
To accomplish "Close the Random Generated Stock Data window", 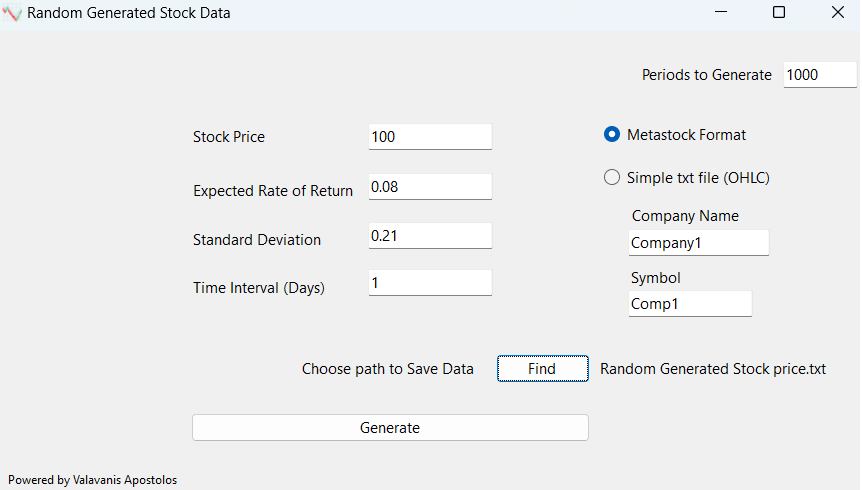I will pos(837,13).
